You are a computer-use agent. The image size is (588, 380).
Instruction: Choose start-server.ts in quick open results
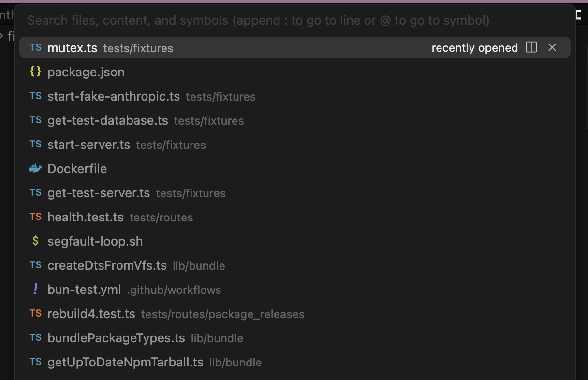(x=89, y=145)
